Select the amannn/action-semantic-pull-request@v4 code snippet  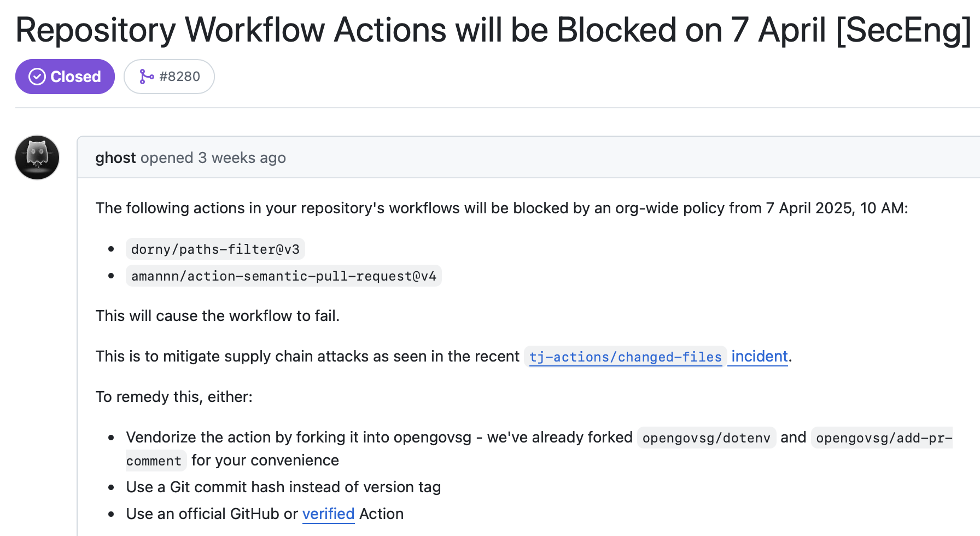coord(283,276)
